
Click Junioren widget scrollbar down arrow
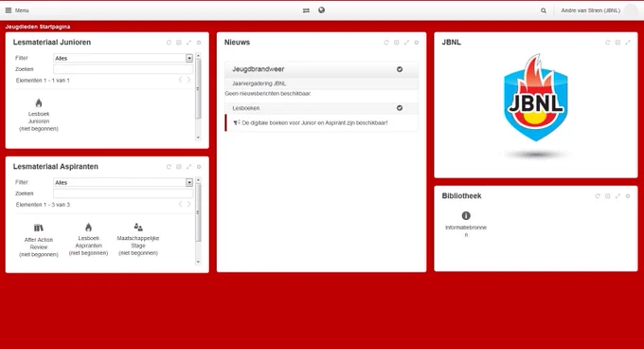pos(198,138)
